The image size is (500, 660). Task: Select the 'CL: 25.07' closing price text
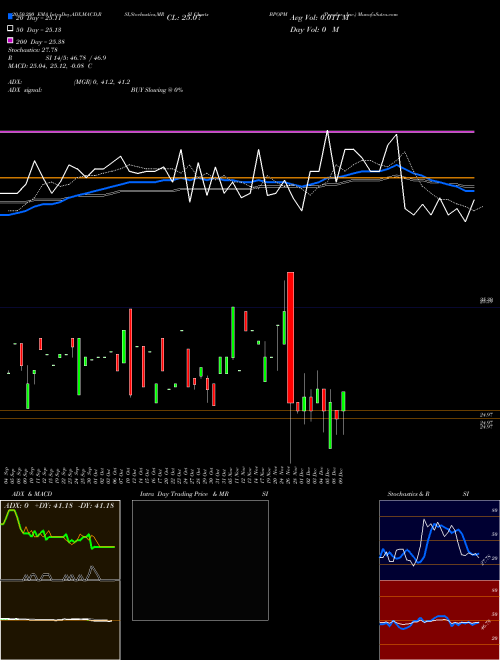183,18
